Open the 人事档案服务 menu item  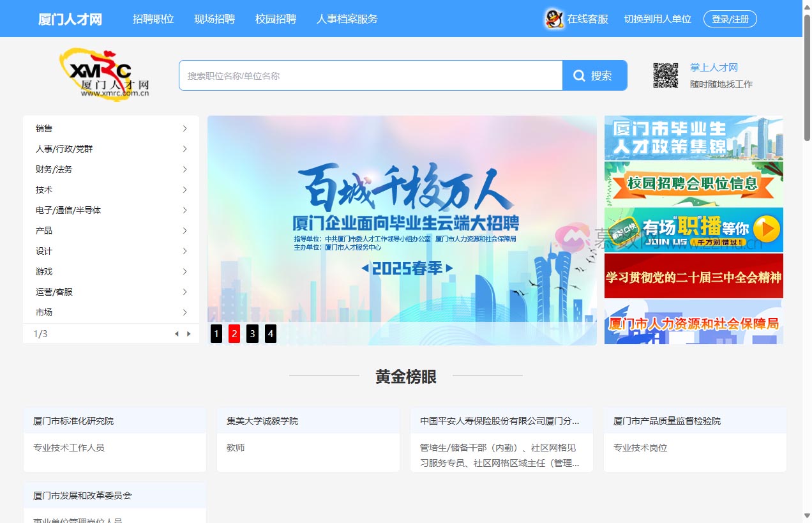click(347, 19)
